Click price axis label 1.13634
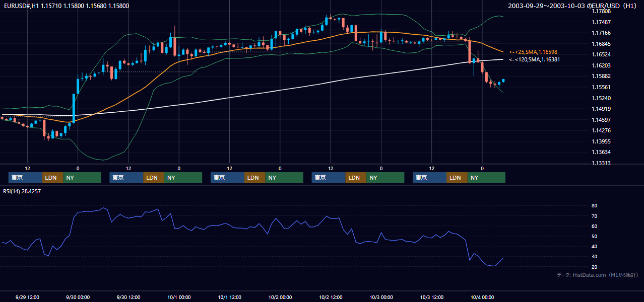This screenshot has height=302, width=644. 601,152
